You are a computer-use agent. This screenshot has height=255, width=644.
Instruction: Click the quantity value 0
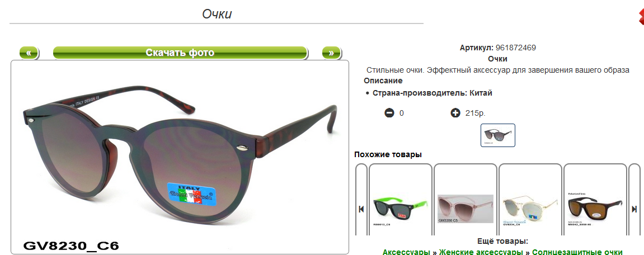point(402,114)
